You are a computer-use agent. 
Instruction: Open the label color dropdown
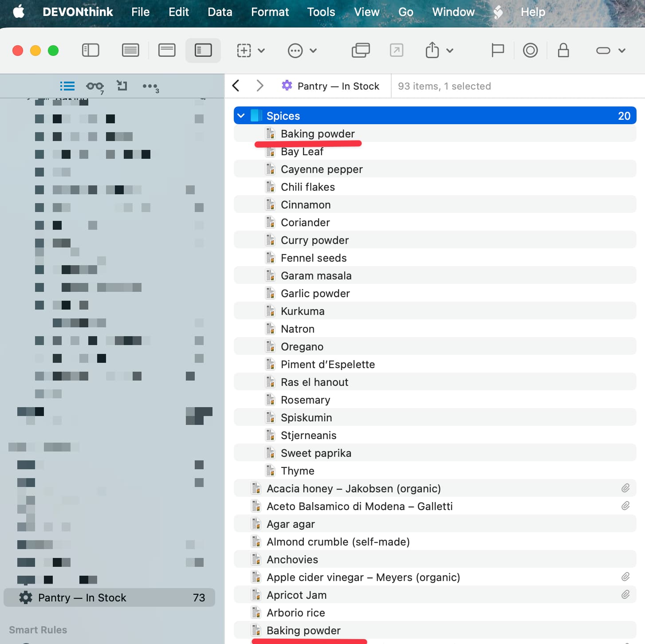610,51
